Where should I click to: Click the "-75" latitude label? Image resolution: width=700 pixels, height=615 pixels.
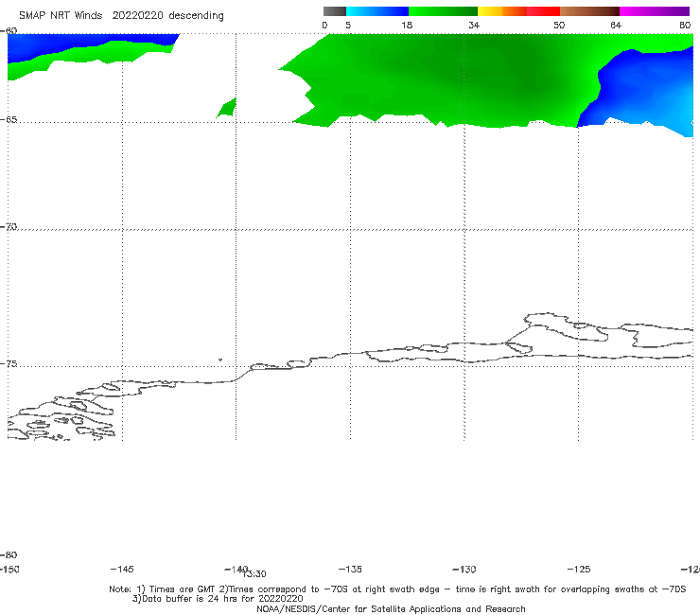(x=9, y=364)
